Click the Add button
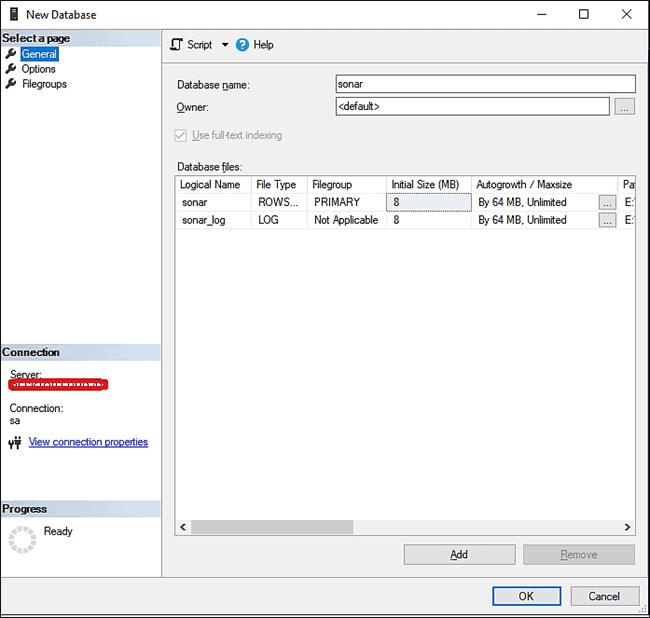 pyautogui.click(x=460, y=555)
